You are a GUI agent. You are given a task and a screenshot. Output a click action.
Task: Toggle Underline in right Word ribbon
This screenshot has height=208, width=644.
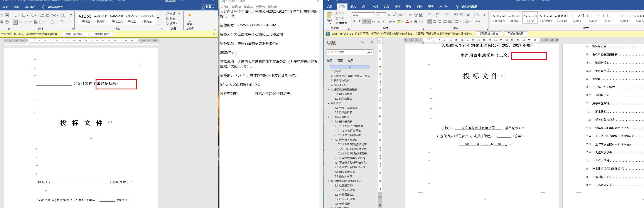coord(365,22)
